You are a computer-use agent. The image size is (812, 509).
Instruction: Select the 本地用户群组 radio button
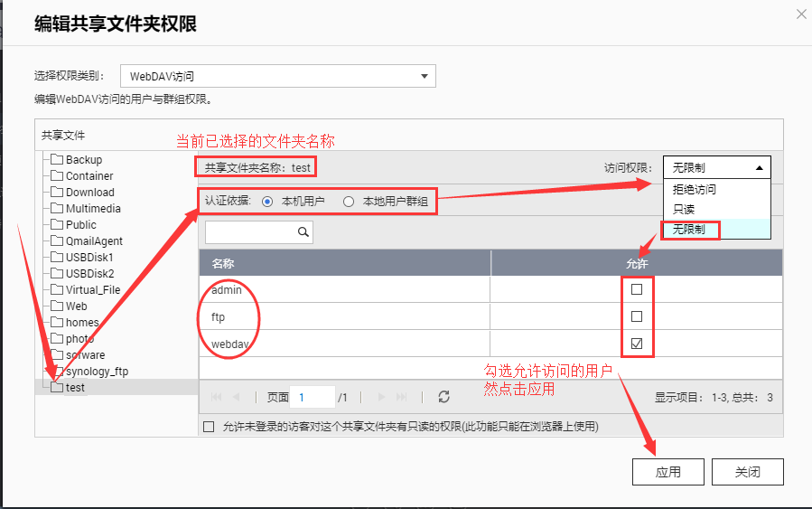(349, 201)
